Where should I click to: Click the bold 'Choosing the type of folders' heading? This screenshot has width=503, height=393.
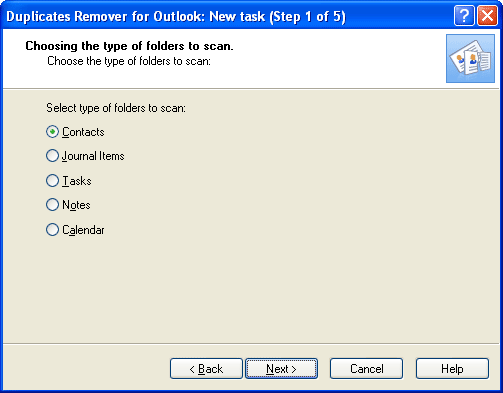click(x=129, y=46)
